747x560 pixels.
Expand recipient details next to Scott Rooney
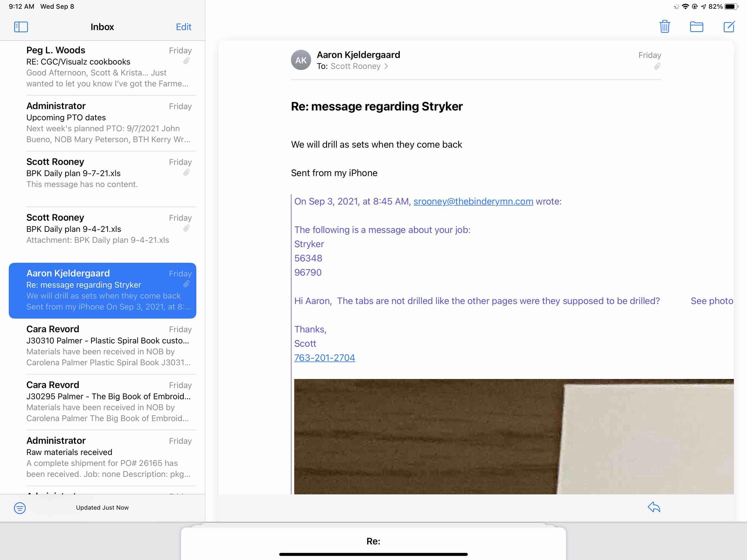tap(386, 66)
